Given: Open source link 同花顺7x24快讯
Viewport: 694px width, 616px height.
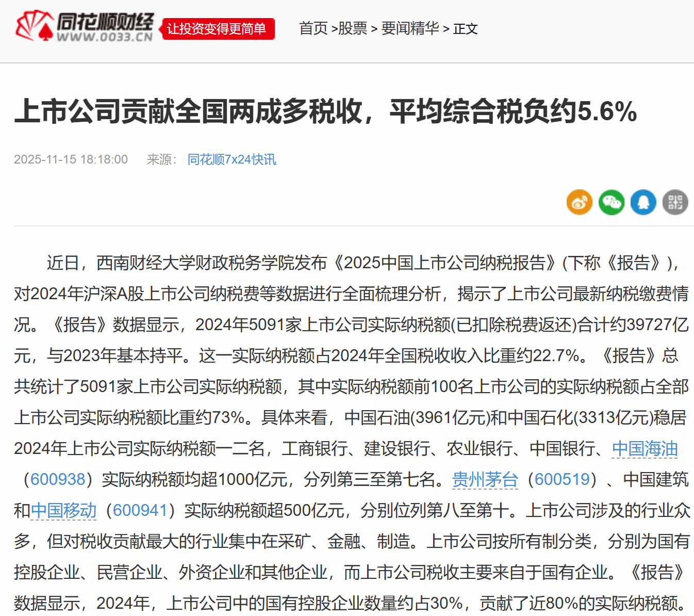Looking at the screenshot, I should pyautogui.click(x=232, y=159).
